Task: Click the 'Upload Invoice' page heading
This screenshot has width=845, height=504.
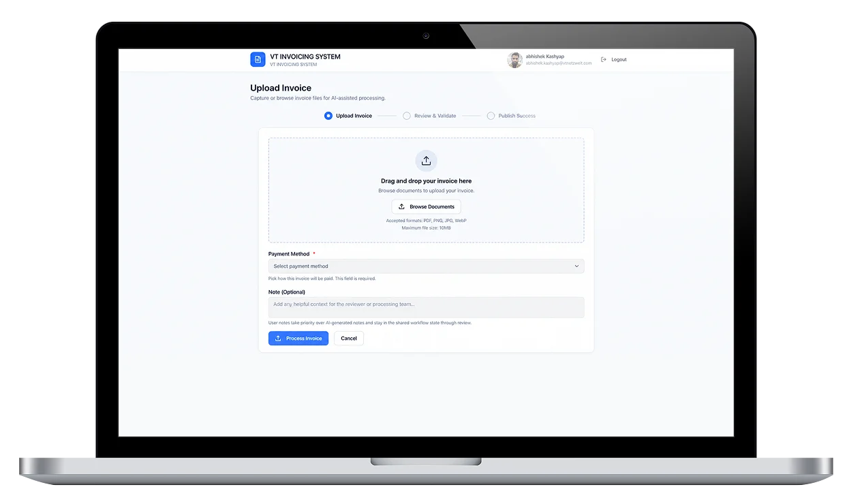Action: [281, 88]
